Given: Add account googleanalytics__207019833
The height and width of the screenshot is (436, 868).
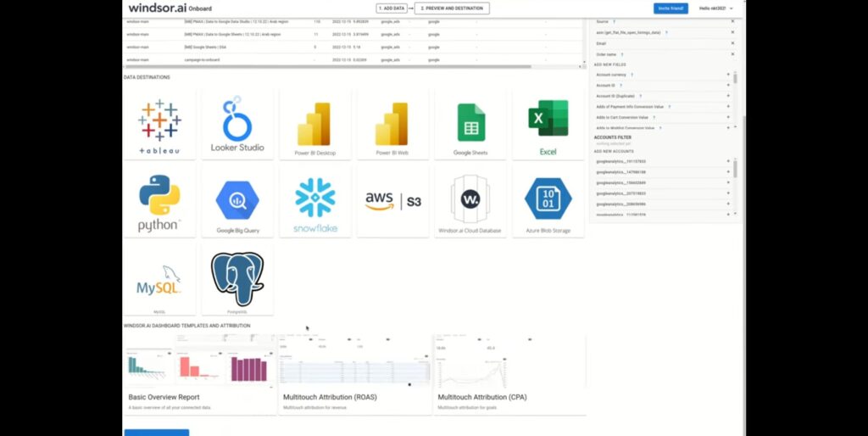Looking at the screenshot, I should (728, 193).
